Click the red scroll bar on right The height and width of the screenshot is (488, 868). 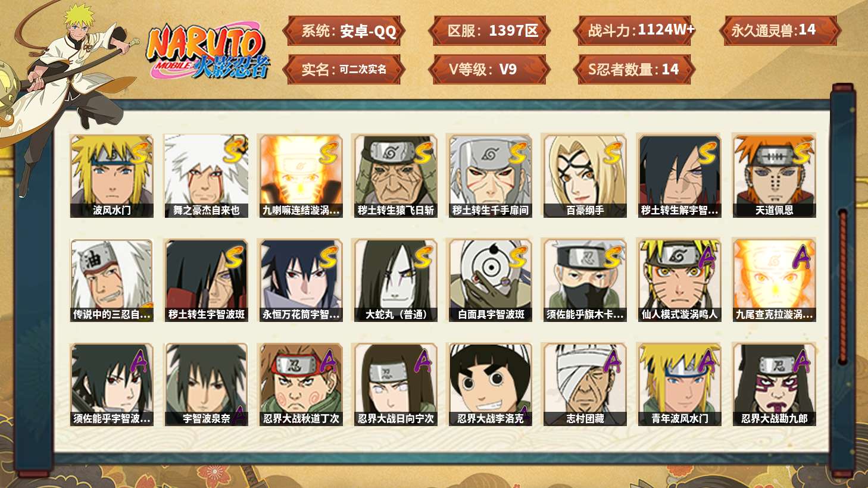[x=842, y=286]
